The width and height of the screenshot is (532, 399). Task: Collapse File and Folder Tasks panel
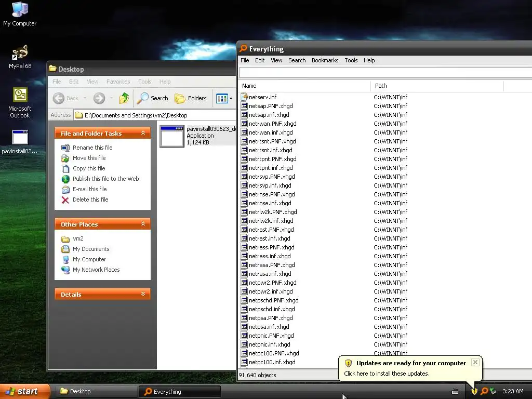tap(143, 133)
